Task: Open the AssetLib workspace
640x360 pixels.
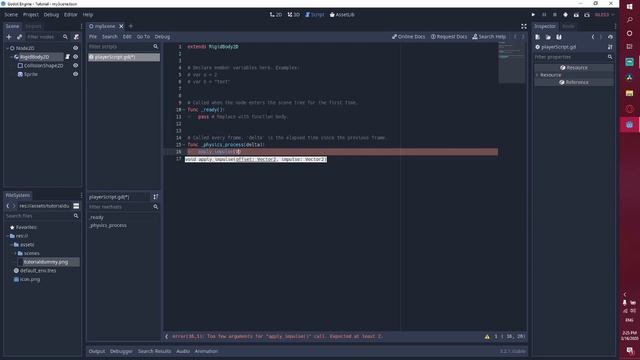Action: click(342, 15)
